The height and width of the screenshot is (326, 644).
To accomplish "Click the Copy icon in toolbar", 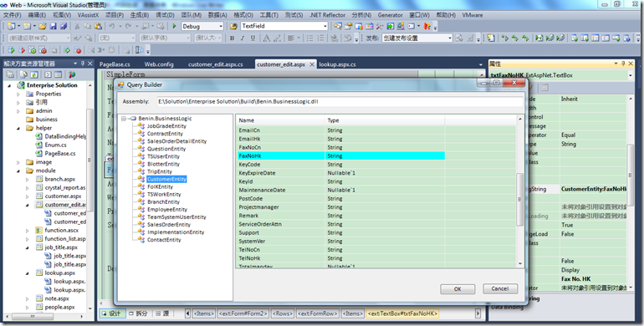I will point(88,26).
